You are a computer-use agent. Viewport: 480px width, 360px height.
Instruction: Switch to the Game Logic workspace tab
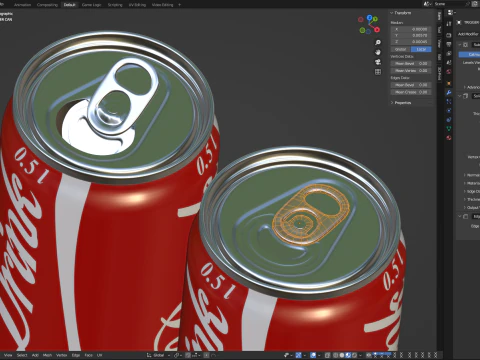91,5
